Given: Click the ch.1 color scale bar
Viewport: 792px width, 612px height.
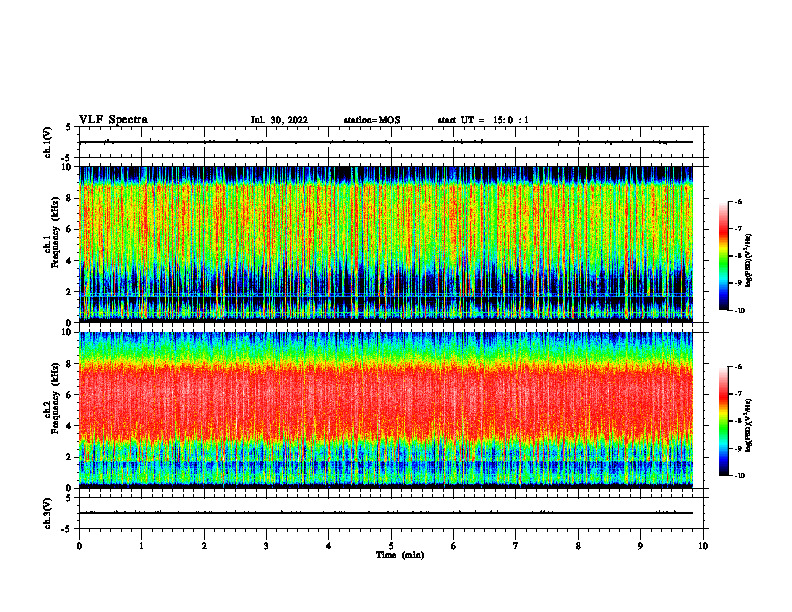Looking at the screenshot, I should pyautogui.click(x=723, y=256).
